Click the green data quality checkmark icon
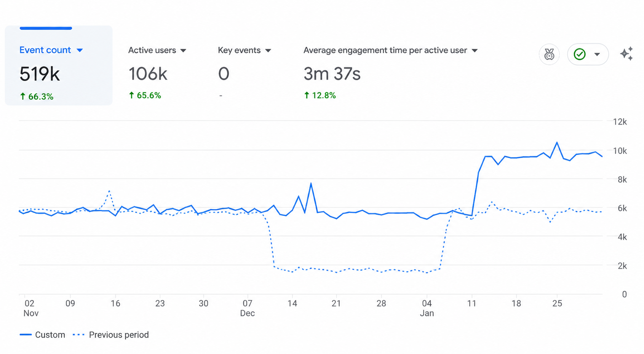The height and width of the screenshot is (354, 644). point(580,54)
